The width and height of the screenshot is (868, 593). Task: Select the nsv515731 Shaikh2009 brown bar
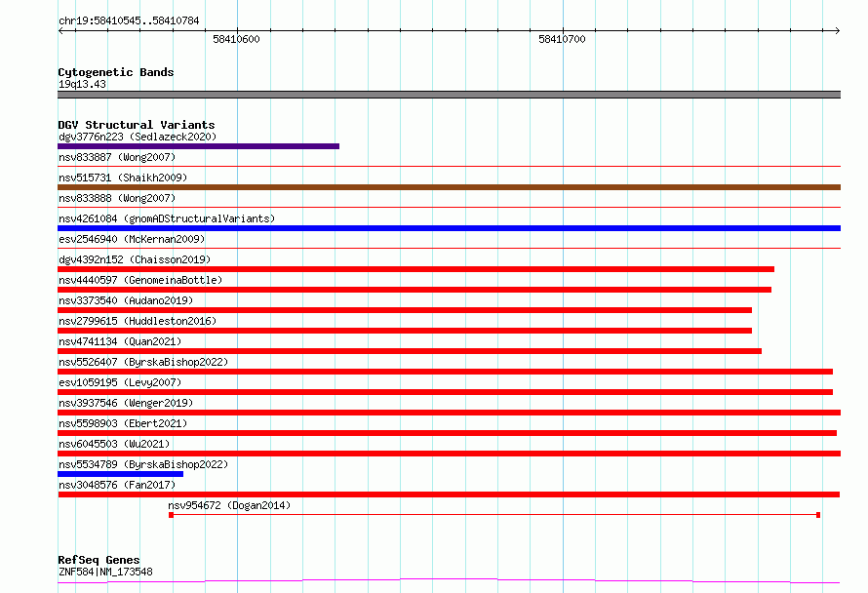[449, 187]
